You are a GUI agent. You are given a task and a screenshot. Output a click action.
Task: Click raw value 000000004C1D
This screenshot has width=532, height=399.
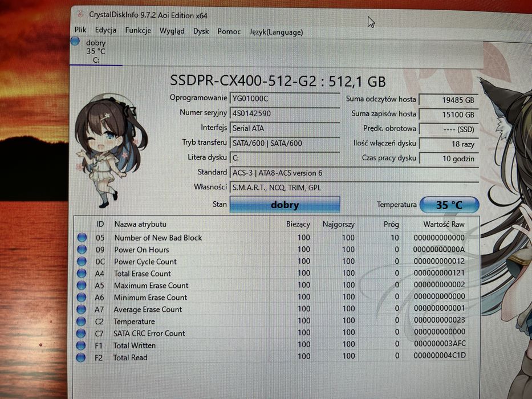pos(440,356)
